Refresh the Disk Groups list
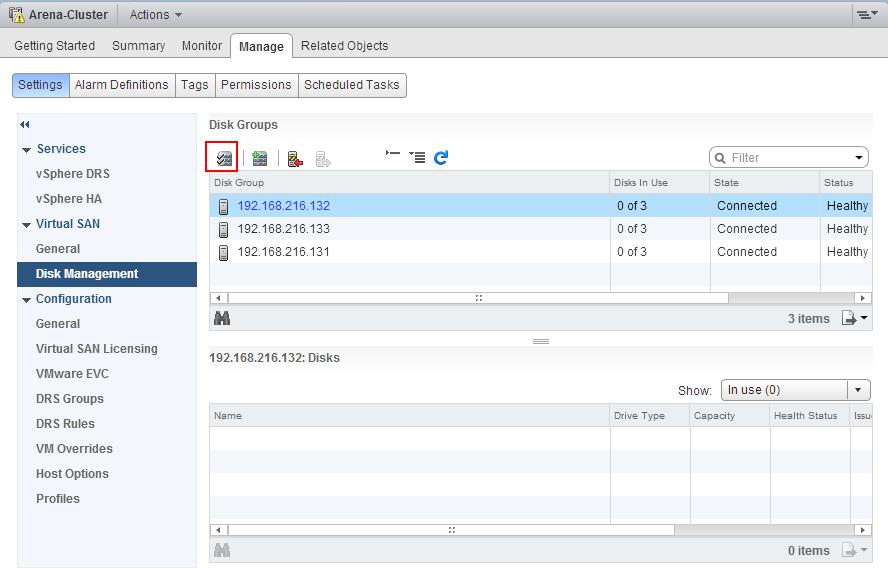Viewport: 888px width, 569px height. pos(441,157)
